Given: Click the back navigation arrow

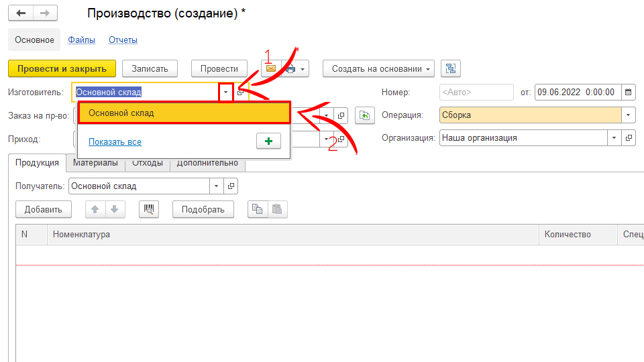Looking at the screenshot, I should point(21,13).
